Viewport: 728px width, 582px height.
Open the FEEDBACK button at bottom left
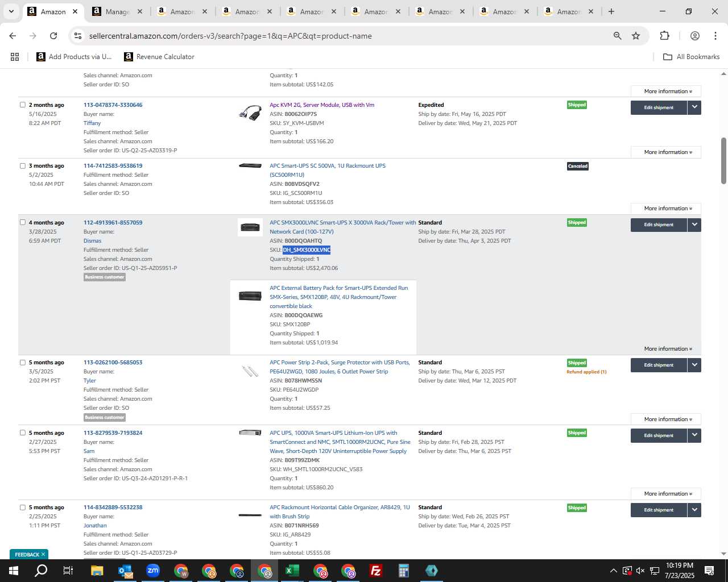click(x=29, y=554)
